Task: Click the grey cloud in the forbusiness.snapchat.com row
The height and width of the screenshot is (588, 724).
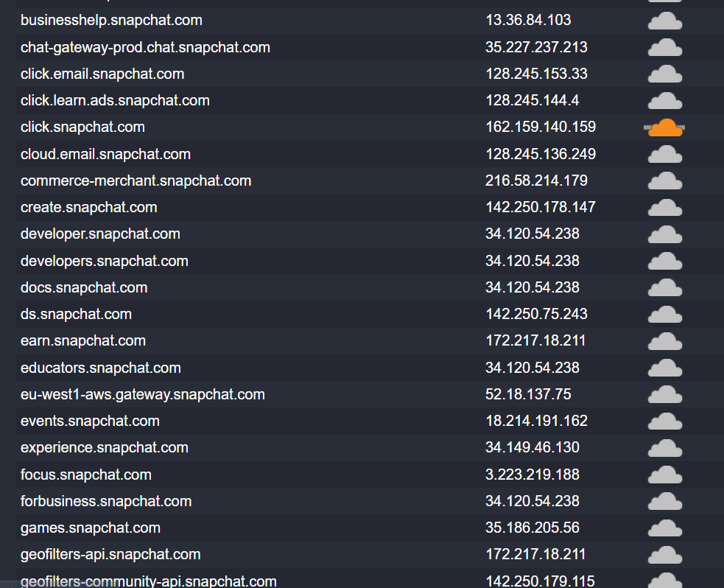Action: [x=665, y=502]
